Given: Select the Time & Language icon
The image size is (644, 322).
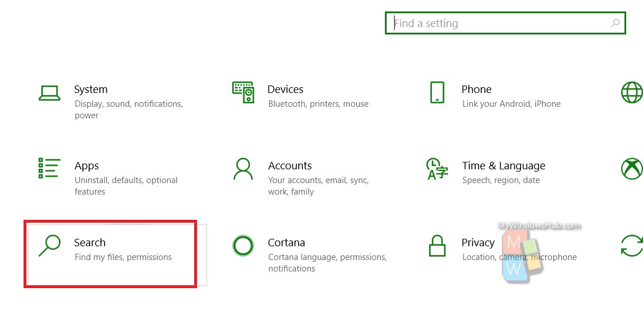Looking at the screenshot, I should pos(437,169).
